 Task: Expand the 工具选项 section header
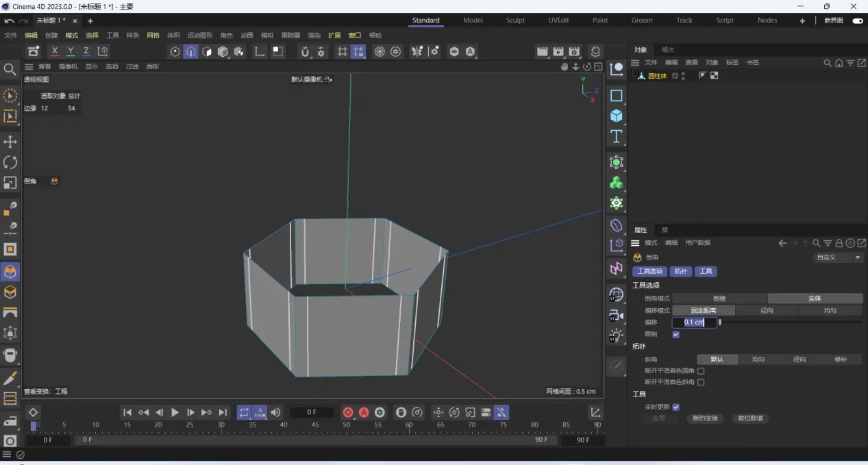[645, 285]
